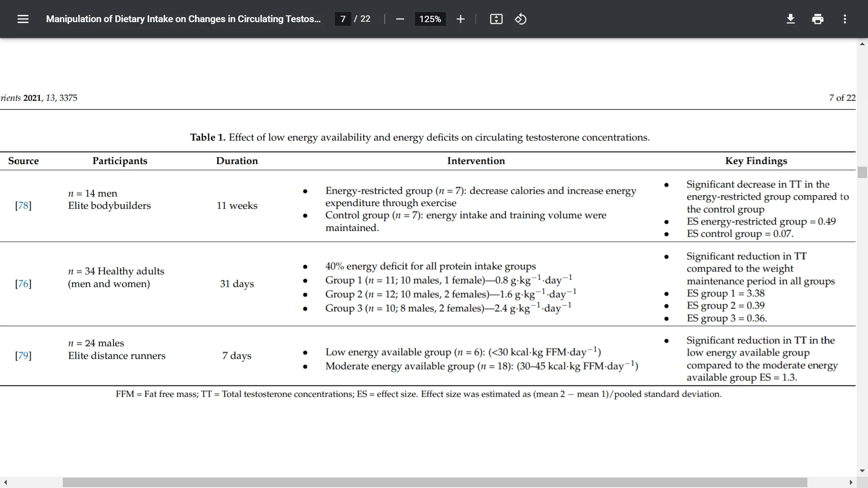Select the page number field showing 7
Viewport: 868px width, 488px height.
tap(343, 19)
